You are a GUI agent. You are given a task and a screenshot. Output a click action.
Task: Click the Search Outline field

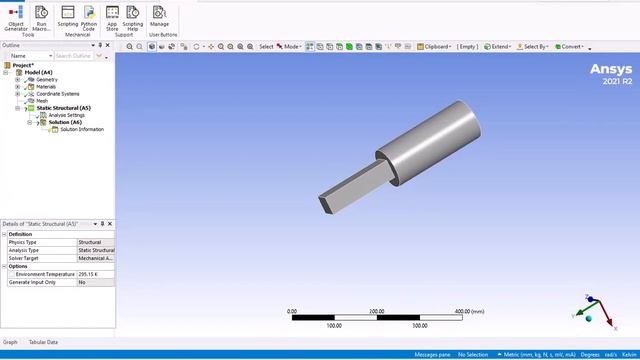click(73, 56)
